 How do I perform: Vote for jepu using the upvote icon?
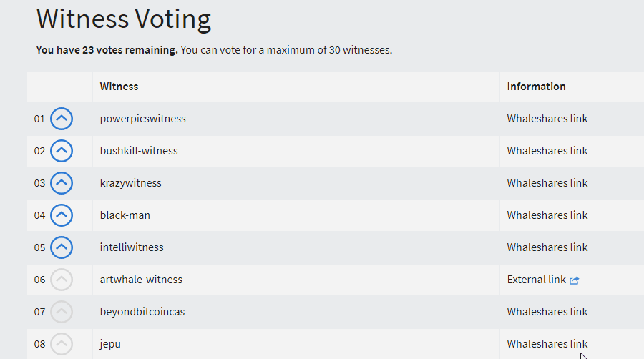coord(62,344)
